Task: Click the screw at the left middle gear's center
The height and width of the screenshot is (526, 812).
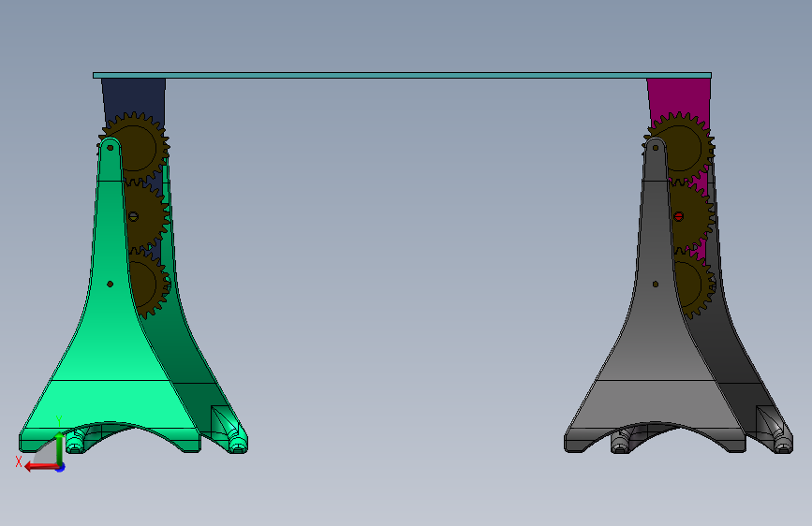Action: (133, 216)
